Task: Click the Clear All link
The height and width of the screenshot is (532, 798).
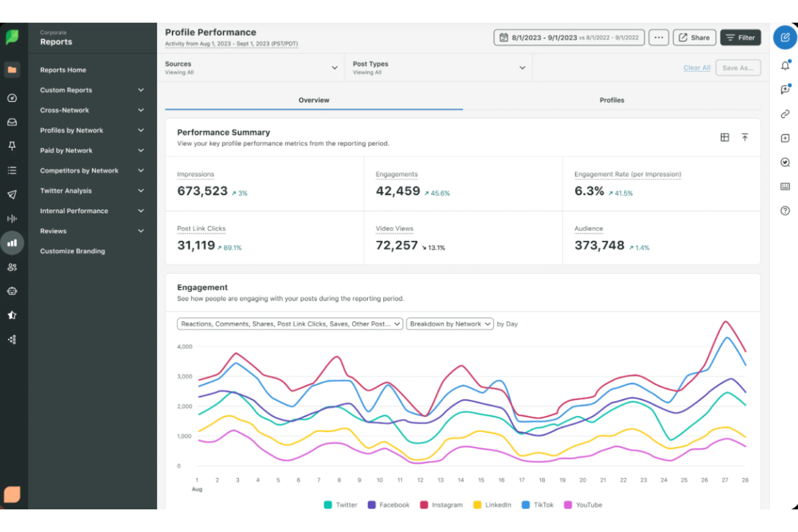Action: [697, 67]
